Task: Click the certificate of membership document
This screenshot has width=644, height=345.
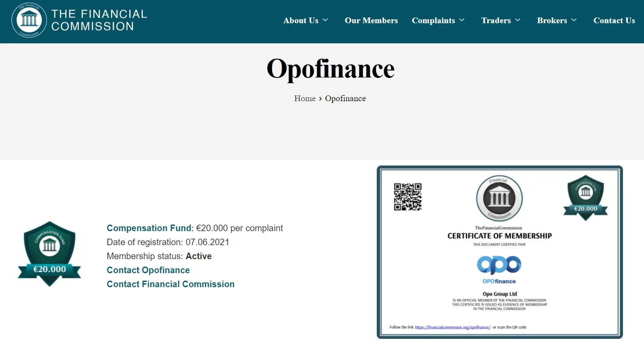Action: [499, 252]
